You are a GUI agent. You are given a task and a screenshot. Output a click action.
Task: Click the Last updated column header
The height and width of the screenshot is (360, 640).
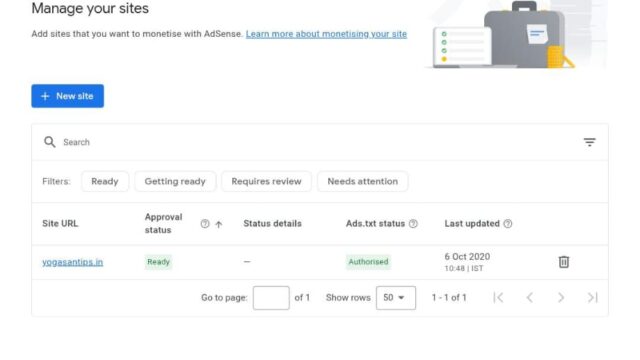click(x=472, y=224)
